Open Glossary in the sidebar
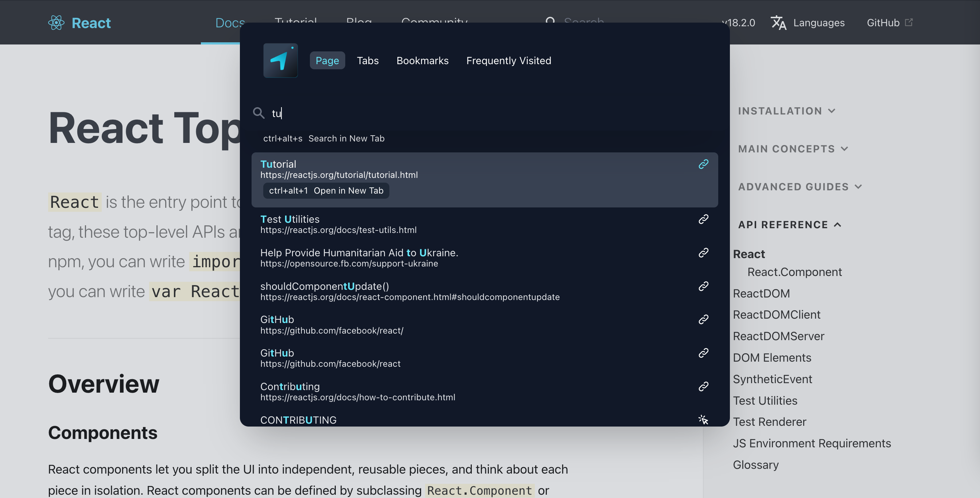The height and width of the screenshot is (498, 980). click(755, 465)
